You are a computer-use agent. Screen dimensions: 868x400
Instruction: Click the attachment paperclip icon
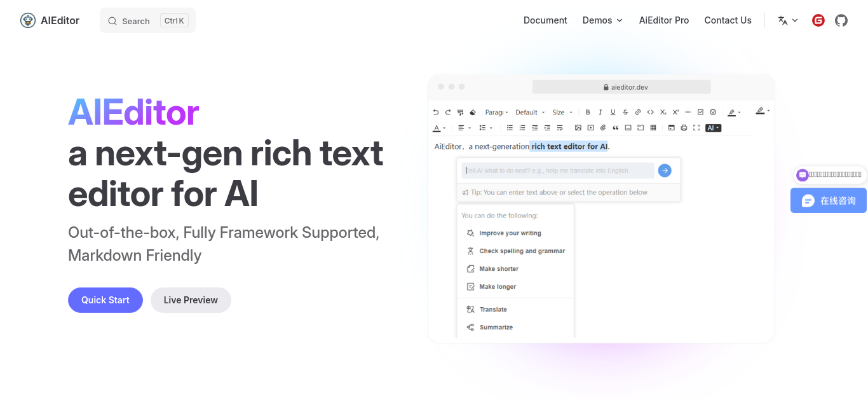point(603,128)
